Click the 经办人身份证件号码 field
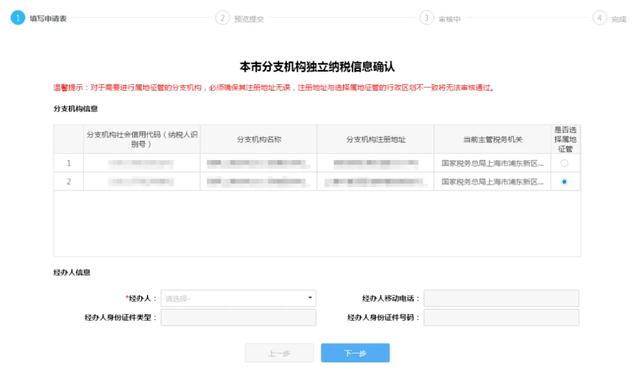This screenshot has width=640, height=373. (x=501, y=317)
